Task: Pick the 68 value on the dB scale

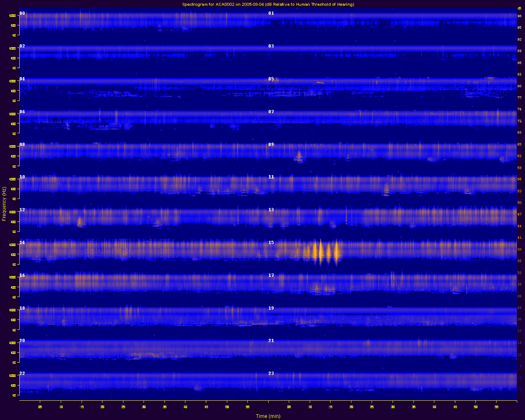Action: (x=519, y=132)
